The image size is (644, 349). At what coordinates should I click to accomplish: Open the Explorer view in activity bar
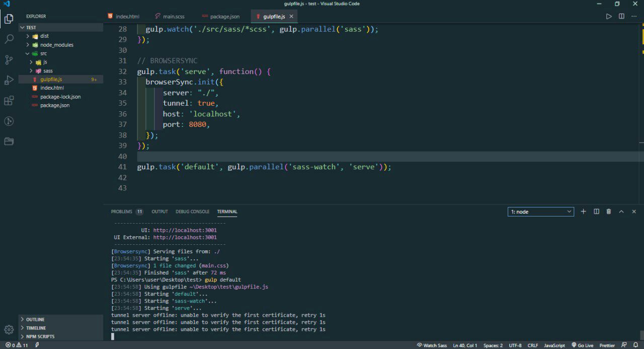(9, 19)
